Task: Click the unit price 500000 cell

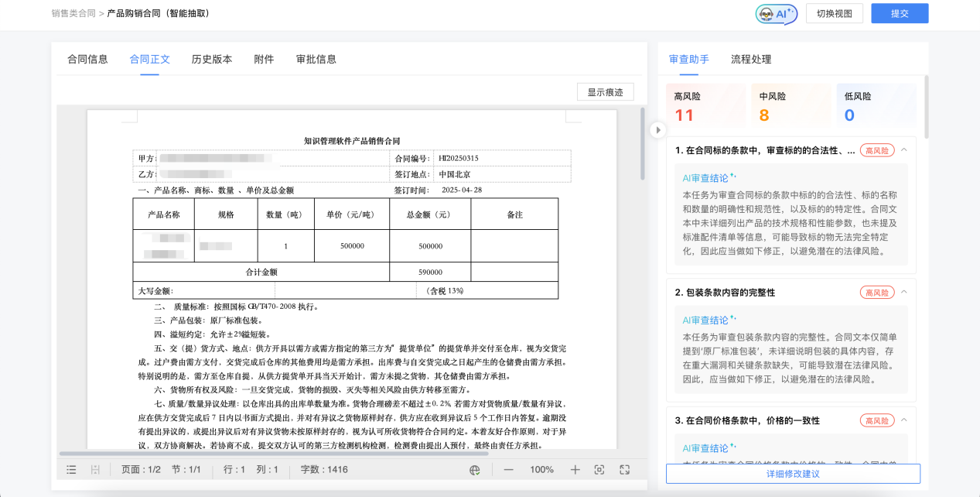Action: pyautogui.click(x=352, y=245)
